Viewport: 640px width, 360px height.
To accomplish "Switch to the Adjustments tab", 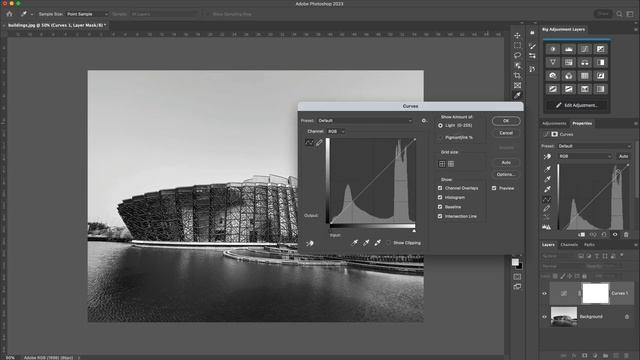I will pyautogui.click(x=554, y=123).
